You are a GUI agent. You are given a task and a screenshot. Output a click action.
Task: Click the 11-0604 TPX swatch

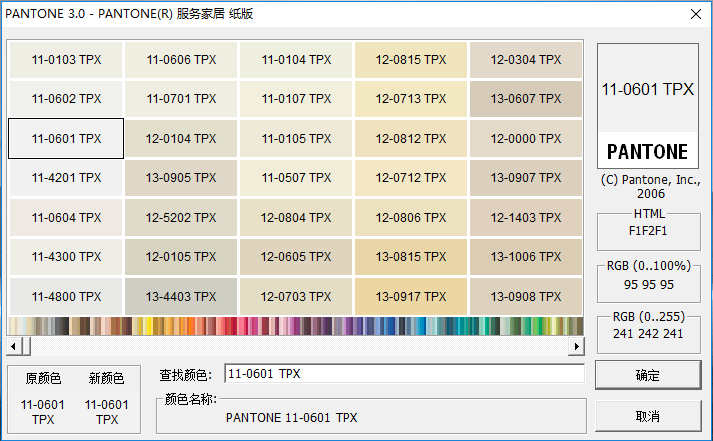pyautogui.click(x=66, y=217)
